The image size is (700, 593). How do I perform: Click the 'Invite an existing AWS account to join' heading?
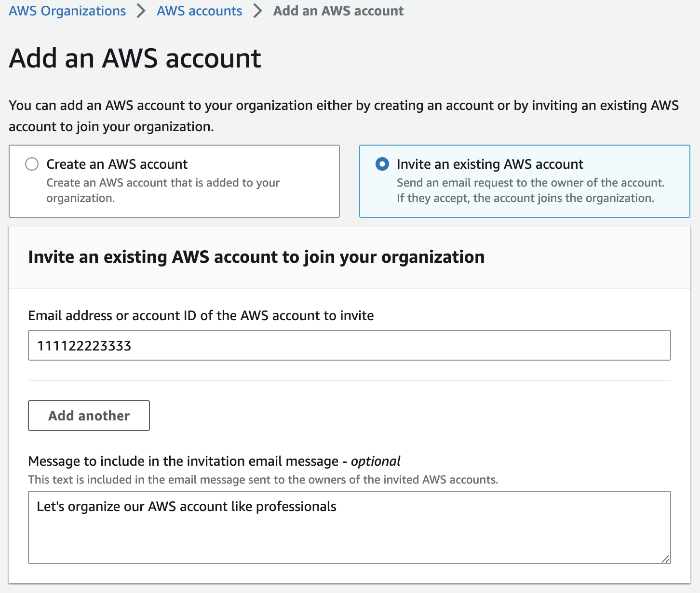[256, 257]
